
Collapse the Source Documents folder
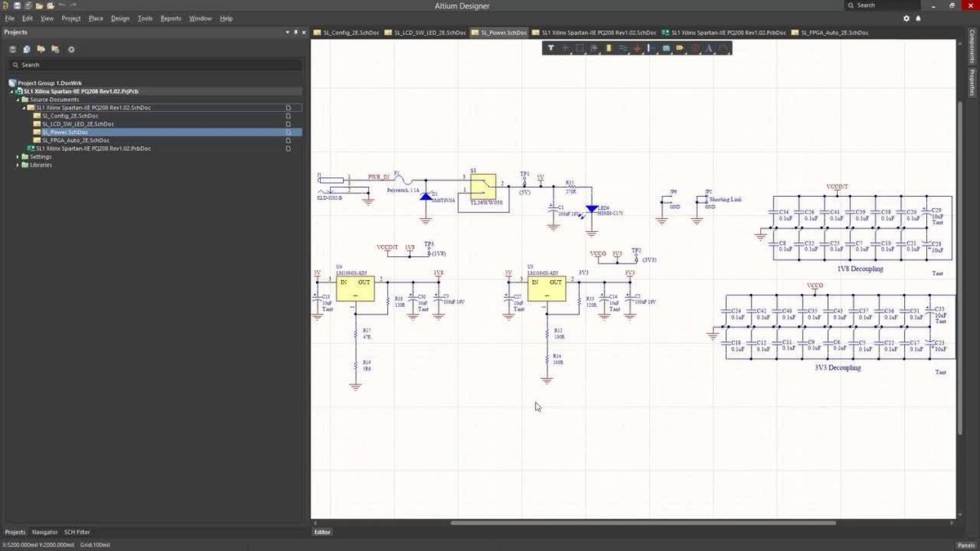pos(18,100)
